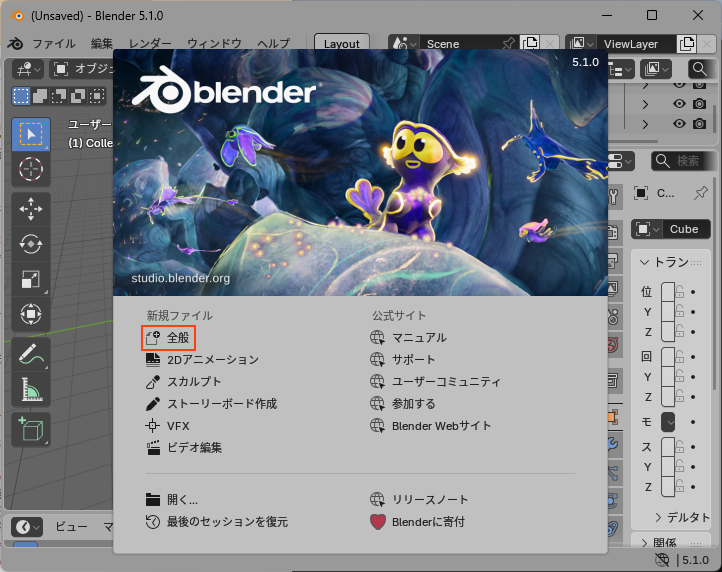722x572 pixels.
Task: Open the 編集 menu
Action: coord(102,44)
